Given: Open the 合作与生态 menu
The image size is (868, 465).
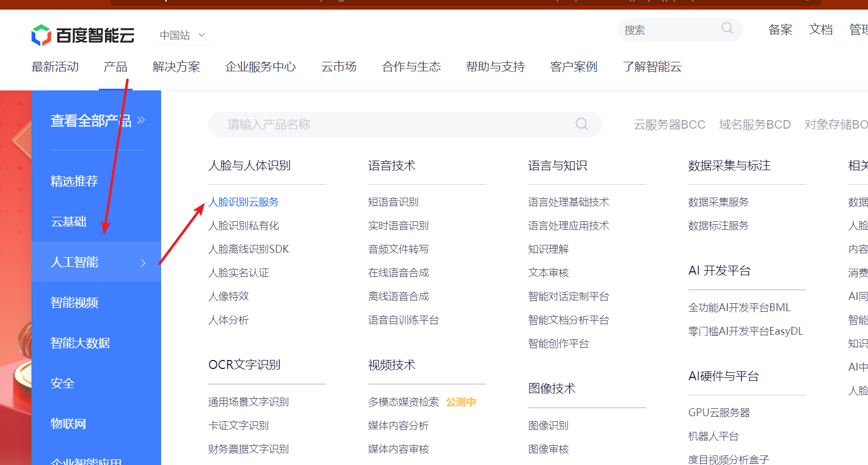Looking at the screenshot, I should [411, 67].
